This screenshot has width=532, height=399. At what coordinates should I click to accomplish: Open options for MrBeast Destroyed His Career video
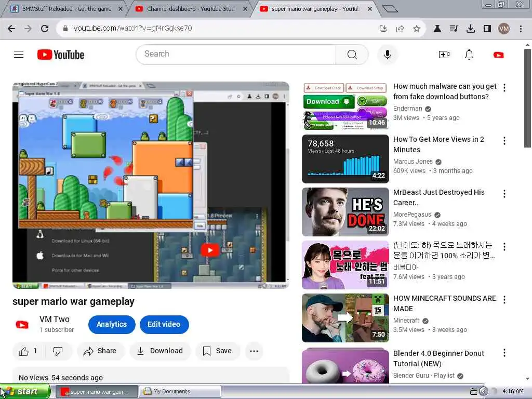click(x=504, y=194)
